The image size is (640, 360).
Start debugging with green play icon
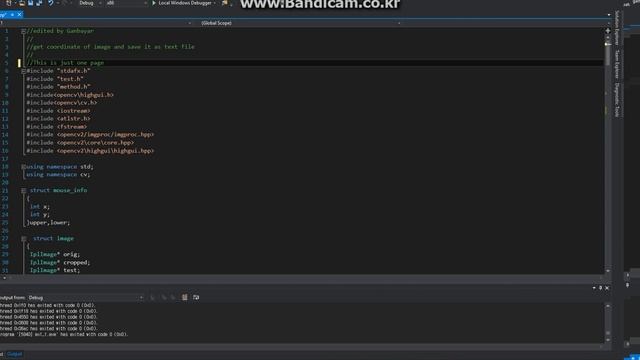pyautogui.click(x=154, y=3)
